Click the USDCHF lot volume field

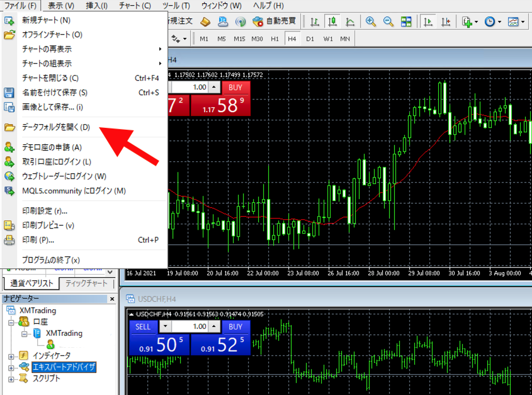(190, 327)
